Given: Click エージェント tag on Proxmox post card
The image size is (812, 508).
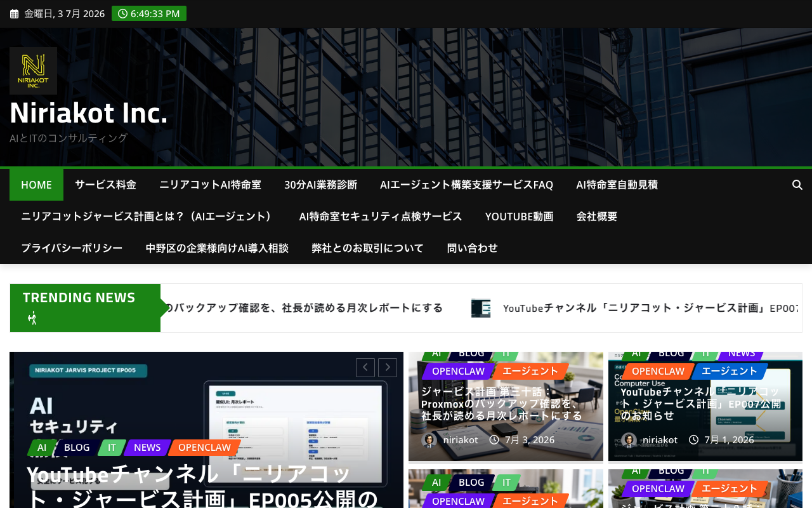Looking at the screenshot, I should (x=530, y=371).
